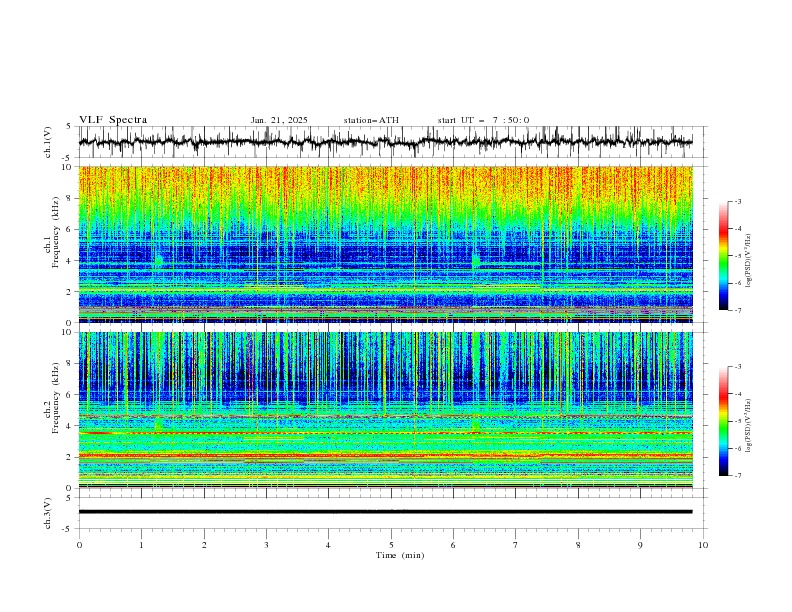Click the "4" kHz tick on ch.1 frequency axis
The image size is (792, 612).
[70, 261]
